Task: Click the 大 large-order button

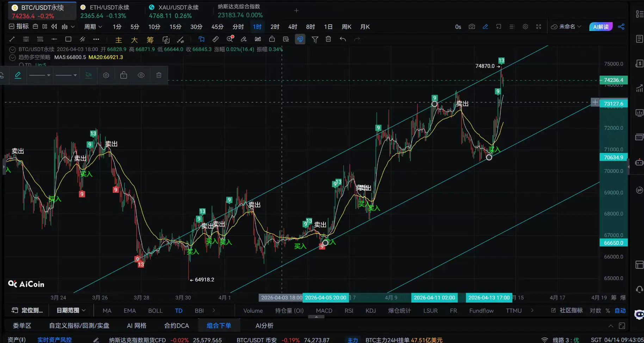Action: [134, 40]
